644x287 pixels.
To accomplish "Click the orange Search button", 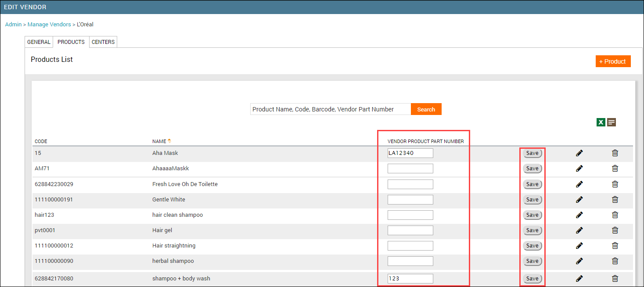I will point(426,109).
